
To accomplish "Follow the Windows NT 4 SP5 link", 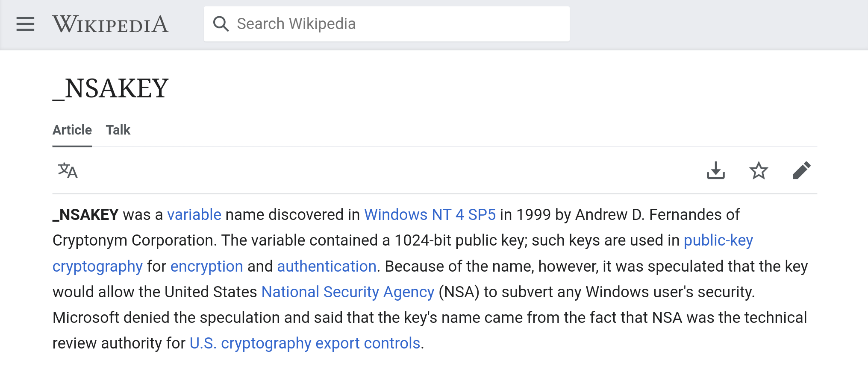I will click(x=430, y=214).
